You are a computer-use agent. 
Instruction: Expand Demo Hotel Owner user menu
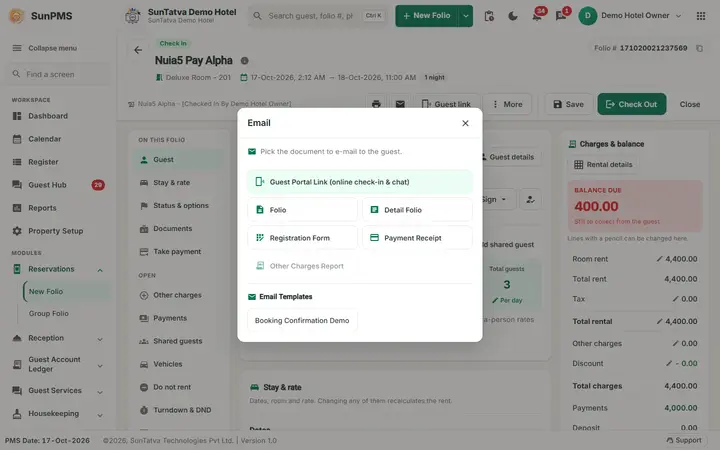pyautogui.click(x=630, y=16)
